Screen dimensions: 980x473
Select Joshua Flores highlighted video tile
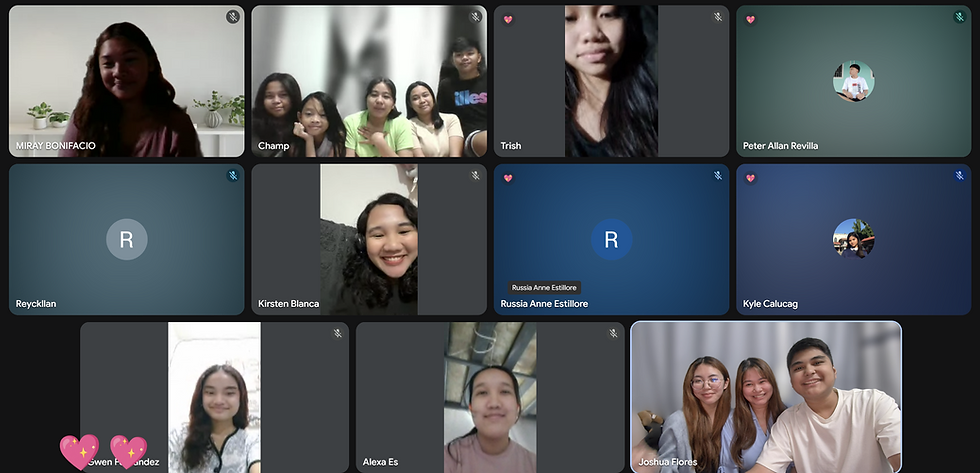pos(766,397)
